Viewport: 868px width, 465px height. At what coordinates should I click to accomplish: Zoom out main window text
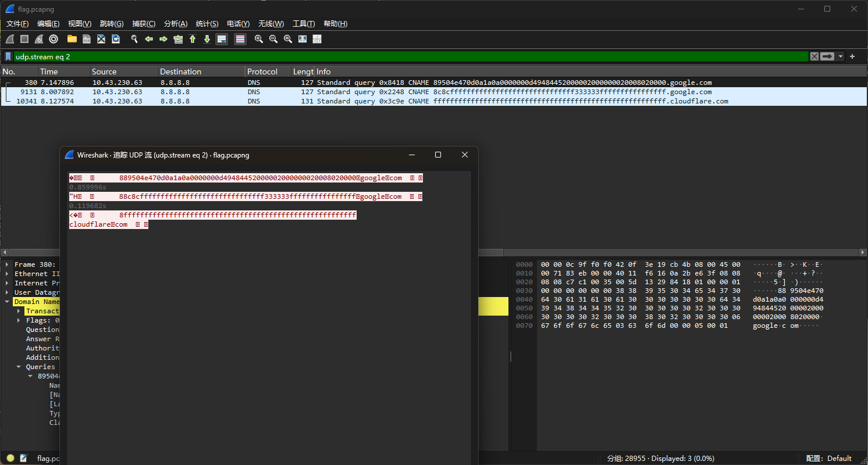273,39
